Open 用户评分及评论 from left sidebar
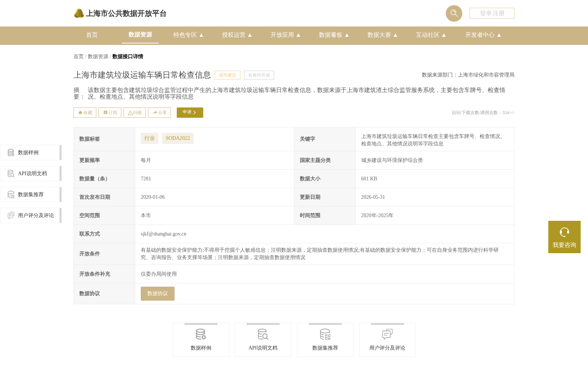The image size is (588, 368). click(x=31, y=215)
